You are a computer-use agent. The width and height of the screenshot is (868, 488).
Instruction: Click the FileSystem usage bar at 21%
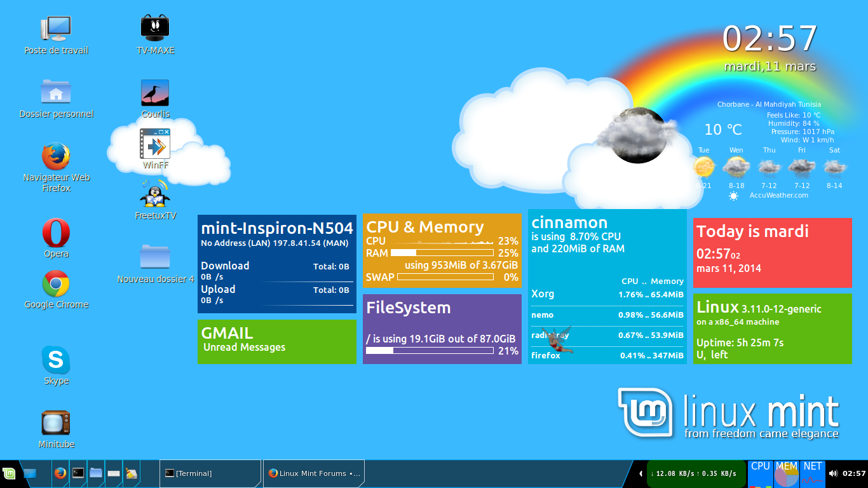[x=430, y=351]
